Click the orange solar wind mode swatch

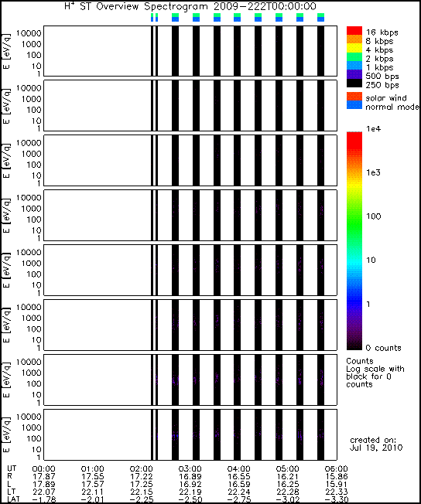354,97
